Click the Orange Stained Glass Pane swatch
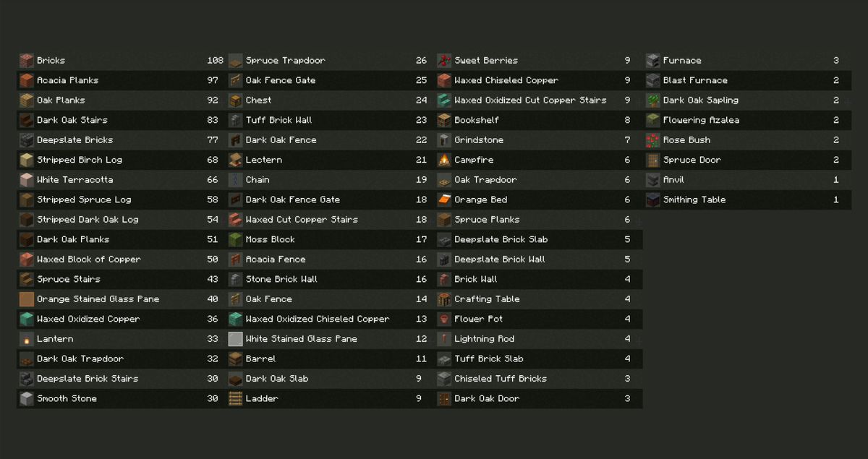This screenshot has height=459, width=868. pos(27,299)
